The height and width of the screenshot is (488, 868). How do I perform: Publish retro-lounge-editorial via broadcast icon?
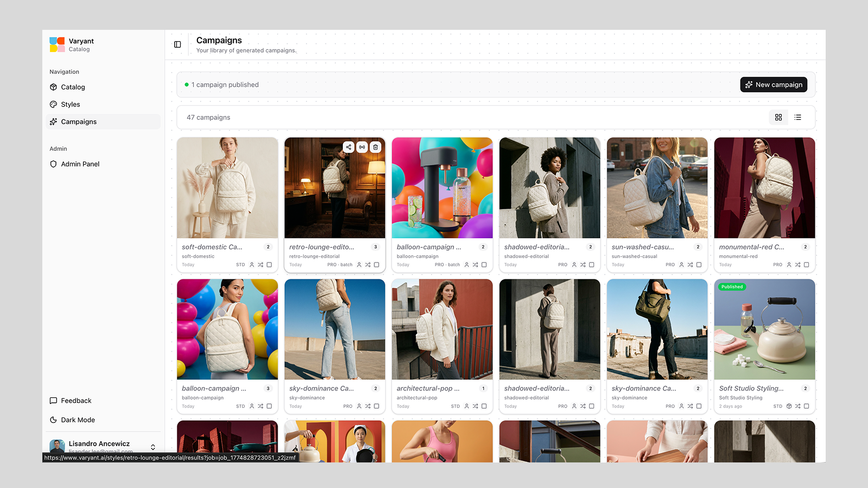point(362,147)
